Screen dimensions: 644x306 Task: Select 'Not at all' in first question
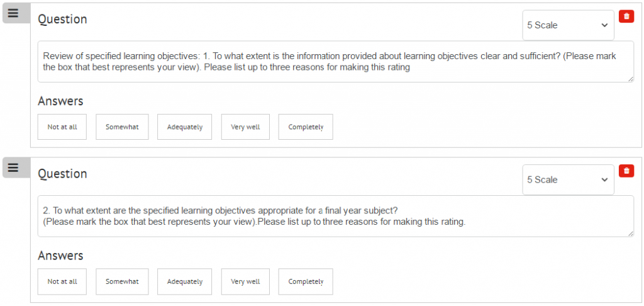coord(62,127)
